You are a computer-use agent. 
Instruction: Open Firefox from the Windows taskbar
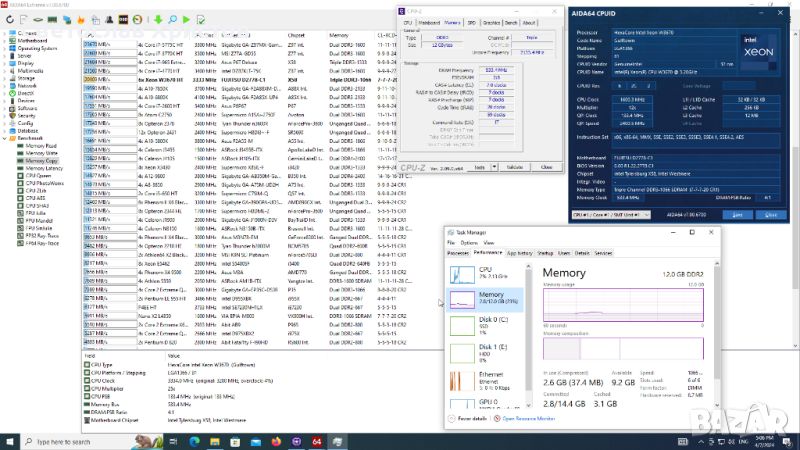277,440
